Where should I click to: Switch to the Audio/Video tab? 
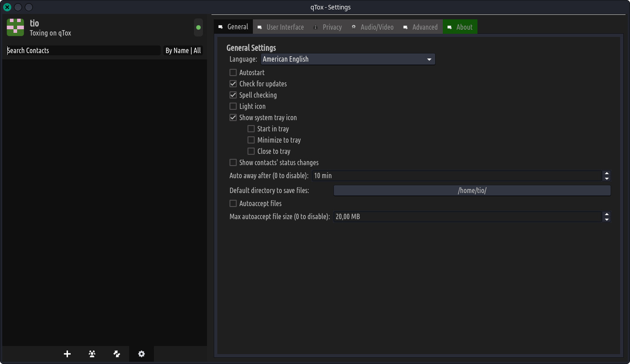(373, 27)
